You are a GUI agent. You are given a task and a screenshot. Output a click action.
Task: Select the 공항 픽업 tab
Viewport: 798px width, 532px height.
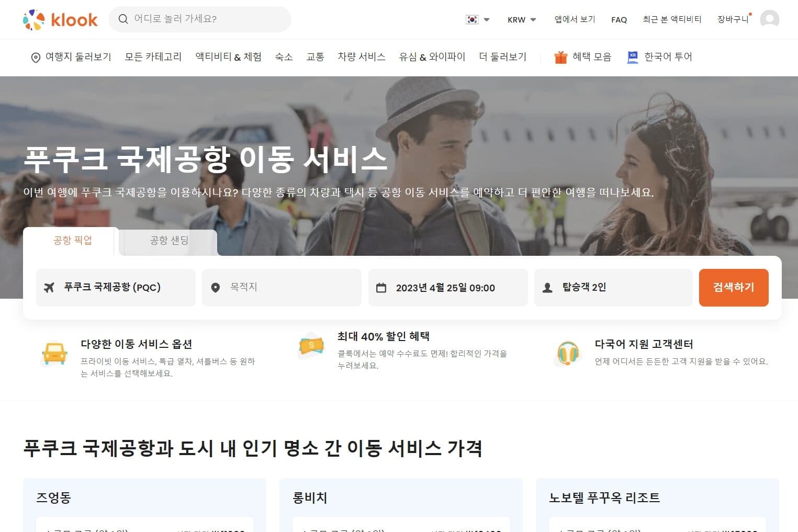(72, 241)
